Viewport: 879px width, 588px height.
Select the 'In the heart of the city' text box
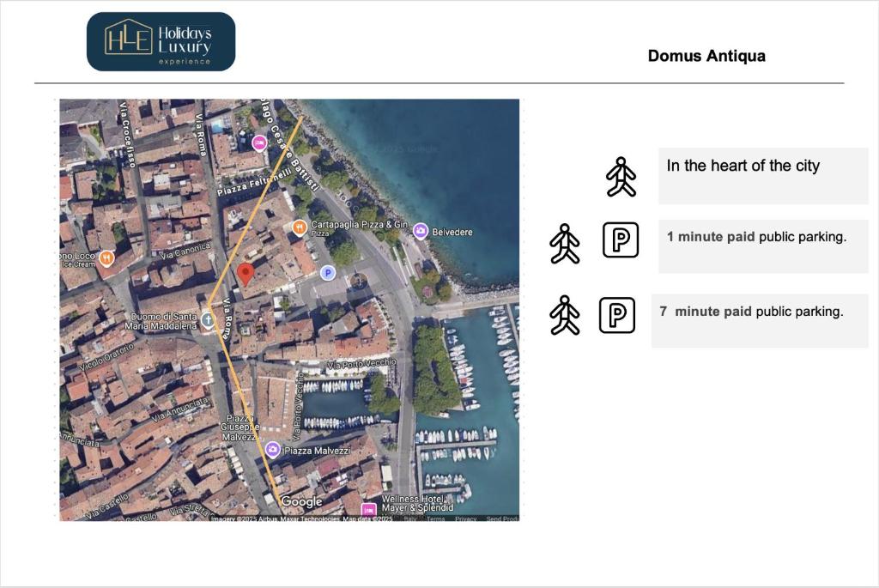pos(763,176)
